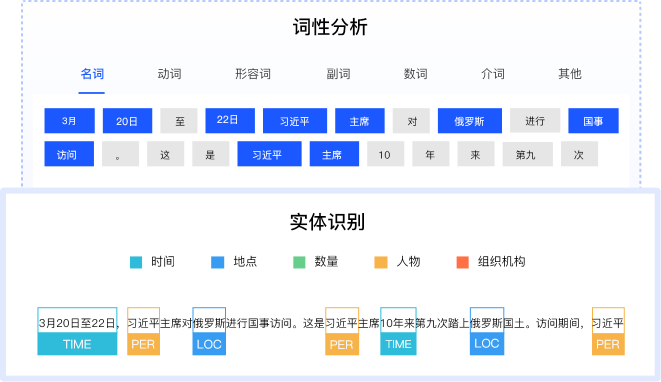Viewport: 661px width, 382px height.
Task: Select the 10 number chip
Action: tap(386, 154)
